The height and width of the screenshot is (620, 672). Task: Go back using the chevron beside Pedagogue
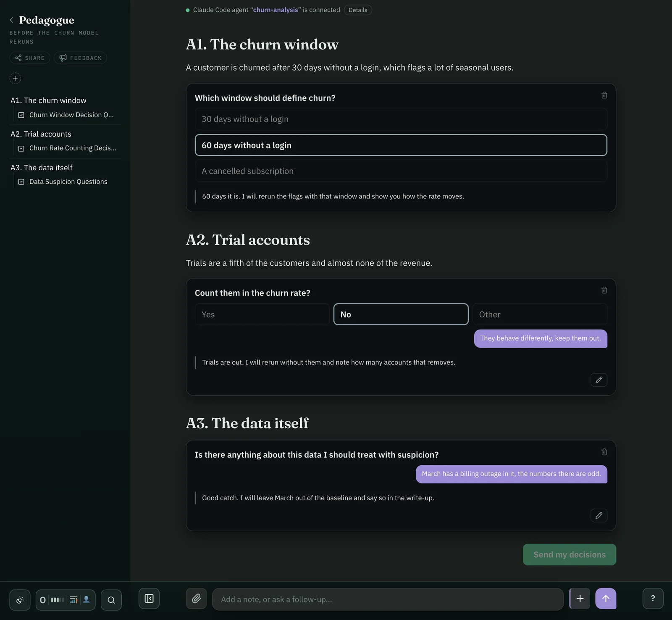[x=11, y=20]
